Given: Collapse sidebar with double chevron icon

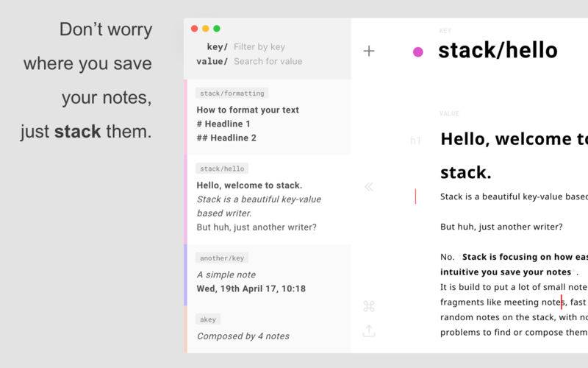Looking at the screenshot, I should point(369,187).
